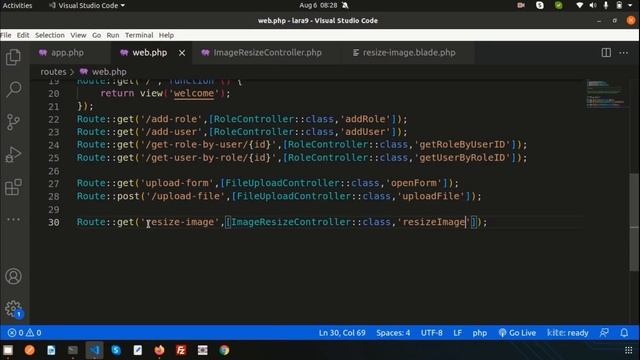
Task: Show additional views via the ellipsis icon
Action: tap(13, 219)
